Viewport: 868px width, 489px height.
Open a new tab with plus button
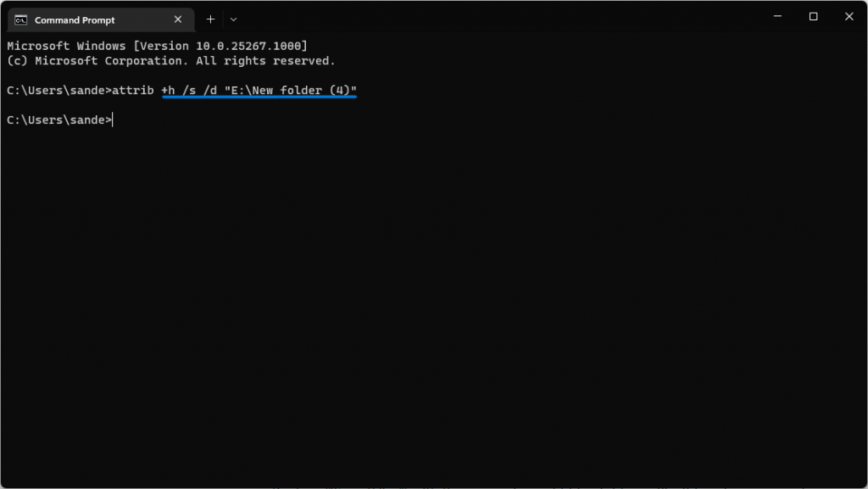[x=210, y=19]
